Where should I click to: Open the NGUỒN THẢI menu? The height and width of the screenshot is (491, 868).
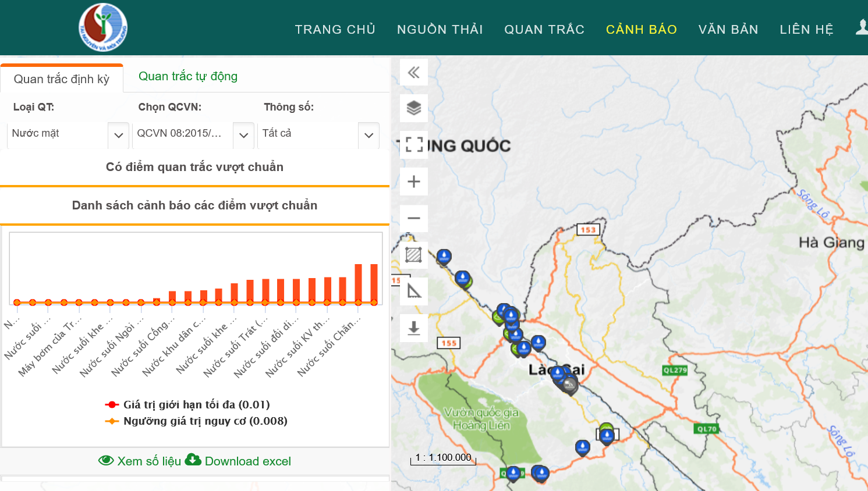(440, 30)
